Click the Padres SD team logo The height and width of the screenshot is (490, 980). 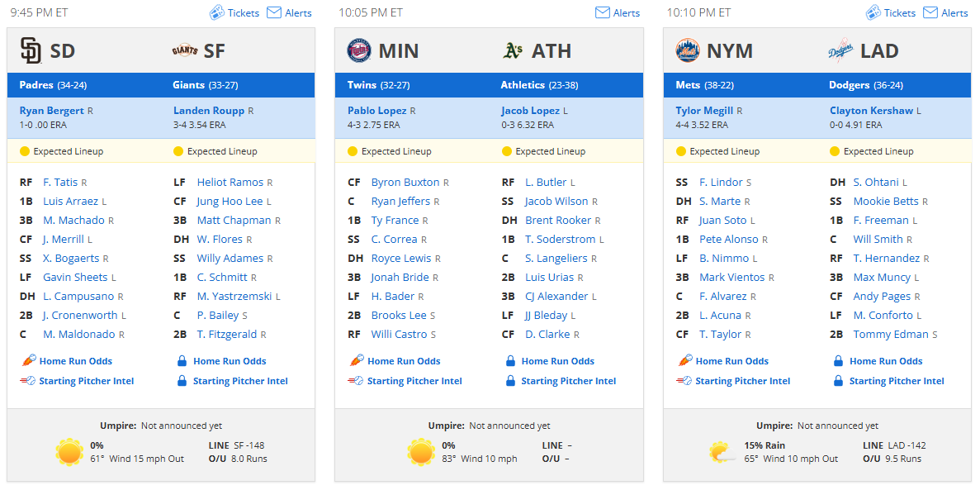click(31, 50)
